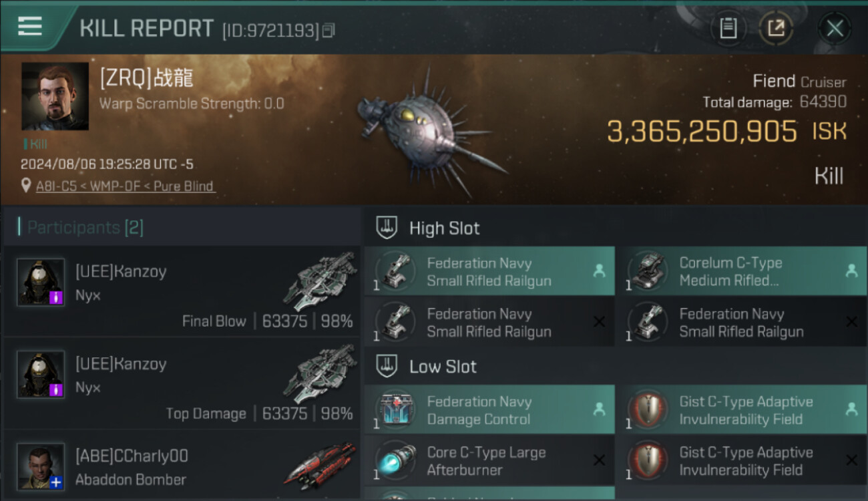Share the kill report externally
Viewport: 868px width, 501px height.
pyautogui.click(x=775, y=28)
